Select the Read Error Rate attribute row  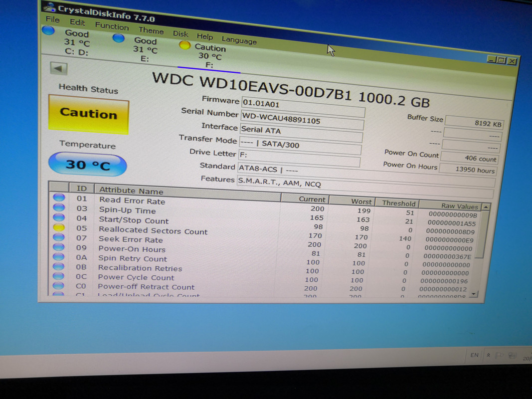[x=266, y=206]
